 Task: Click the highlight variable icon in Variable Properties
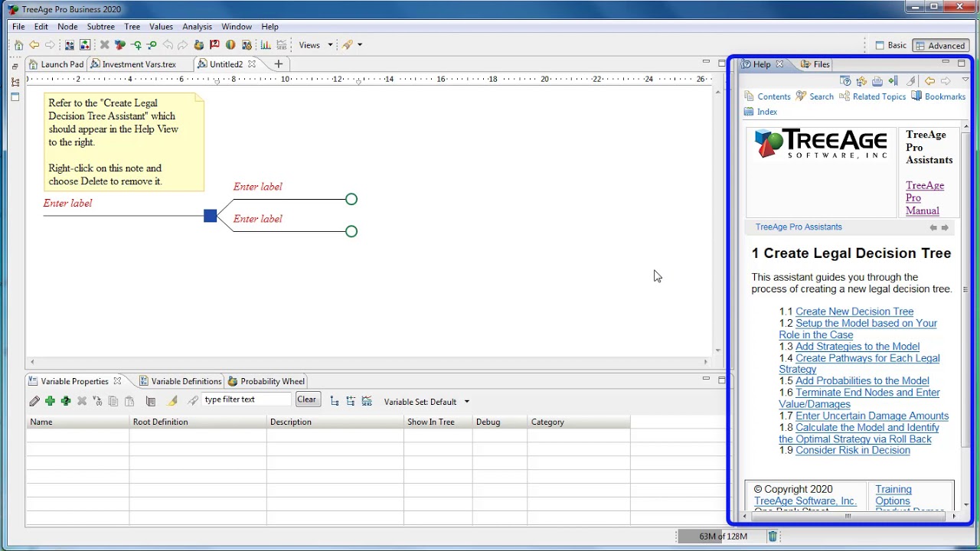[173, 401]
